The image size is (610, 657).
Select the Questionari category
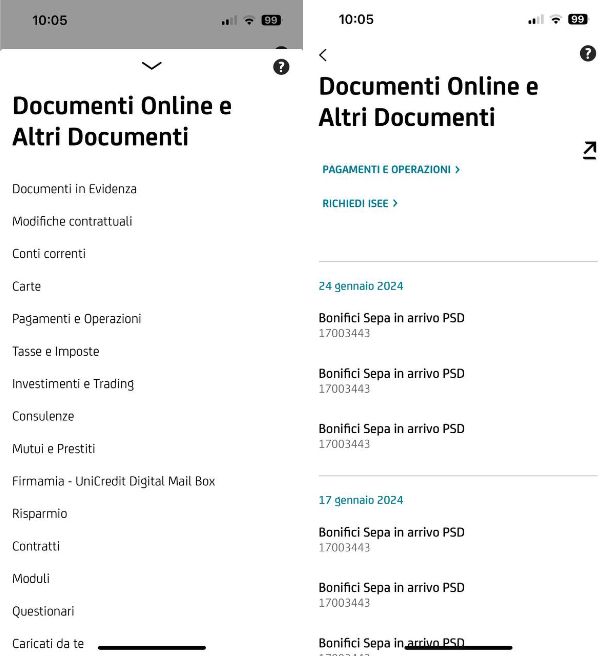pyautogui.click(x=43, y=611)
